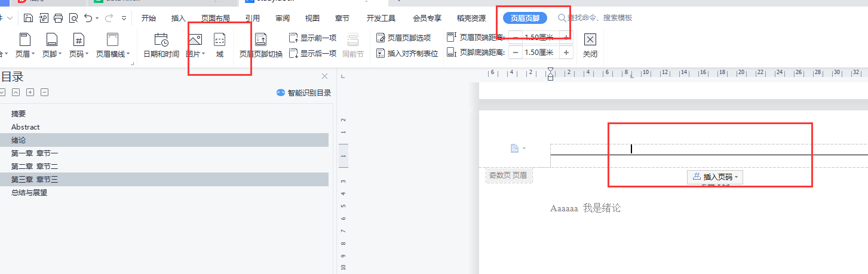Click the Print icon in quick toolbar
Image resolution: width=868 pixels, height=274 pixels.
point(58,18)
